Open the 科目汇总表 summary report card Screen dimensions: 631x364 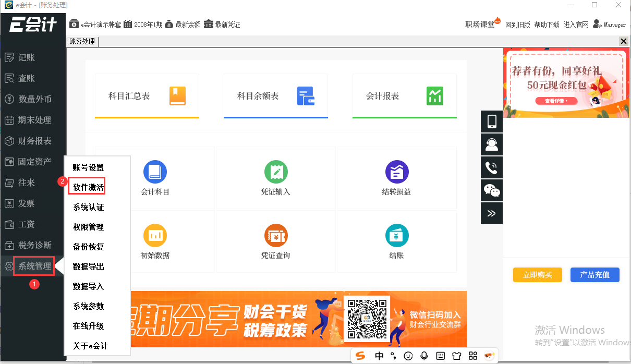[x=147, y=96]
